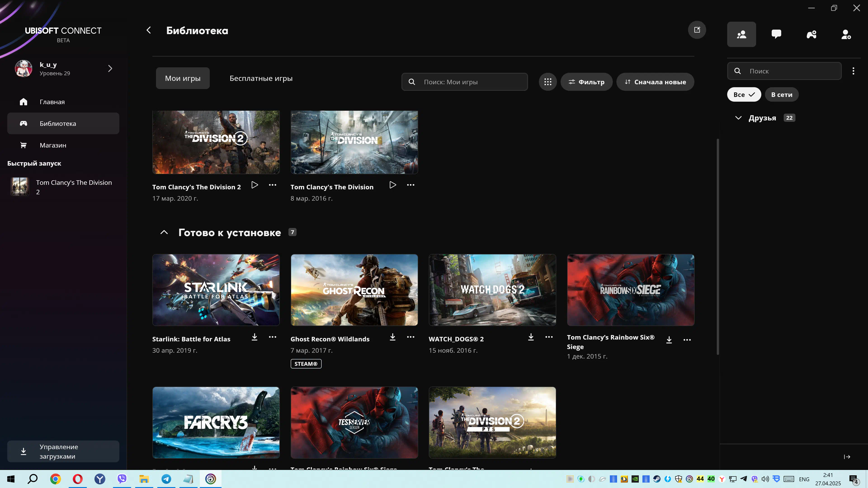
Task: Open File Explorer from the taskbar
Action: coord(144,479)
